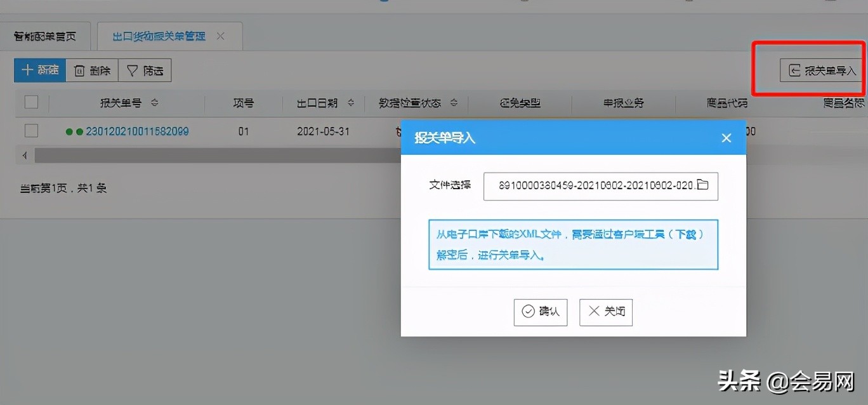Viewport: 868px width, 405px height.
Task: Click the 下载 client tool link
Action: (x=685, y=234)
